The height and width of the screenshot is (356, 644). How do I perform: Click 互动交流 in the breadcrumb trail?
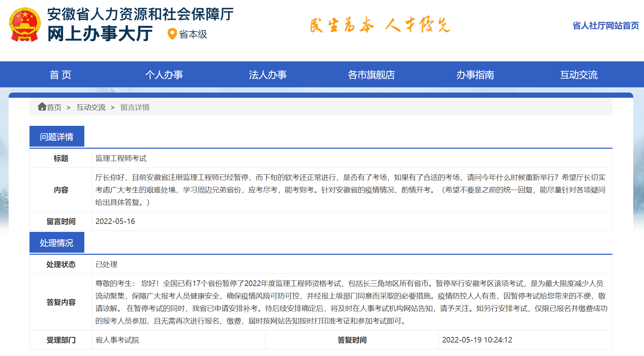pyautogui.click(x=91, y=107)
